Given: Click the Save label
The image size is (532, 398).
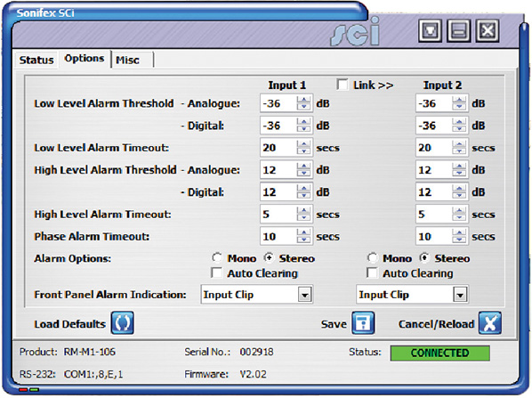Looking at the screenshot, I should pyautogui.click(x=334, y=324).
